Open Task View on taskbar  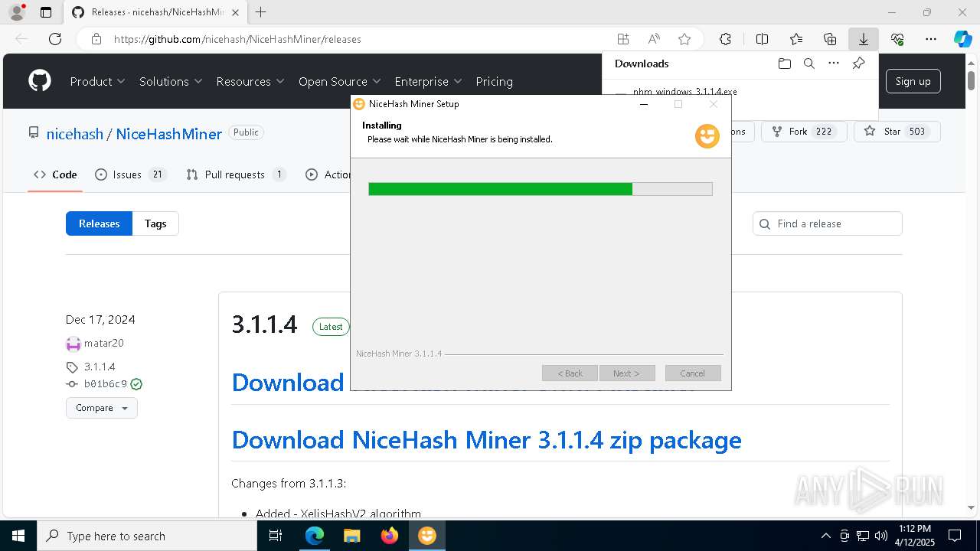pyautogui.click(x=276, y=536)
